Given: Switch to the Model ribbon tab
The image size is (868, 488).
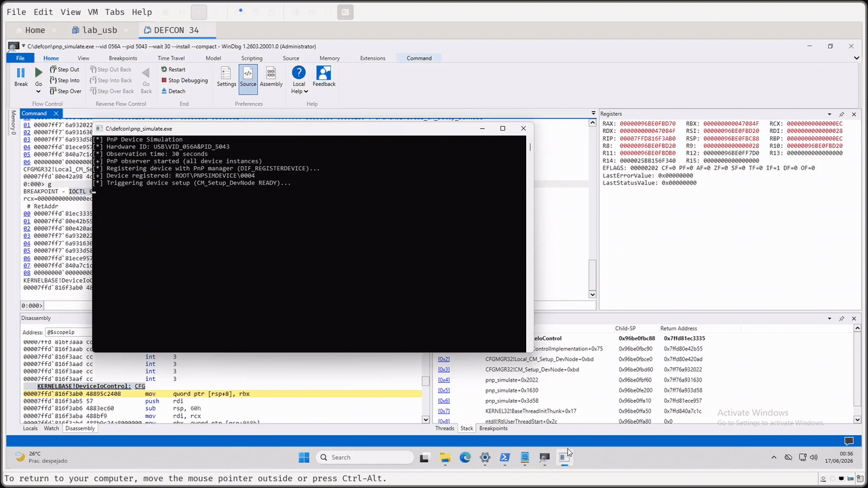Looking at the screenshot, I should tap(213, 58).
